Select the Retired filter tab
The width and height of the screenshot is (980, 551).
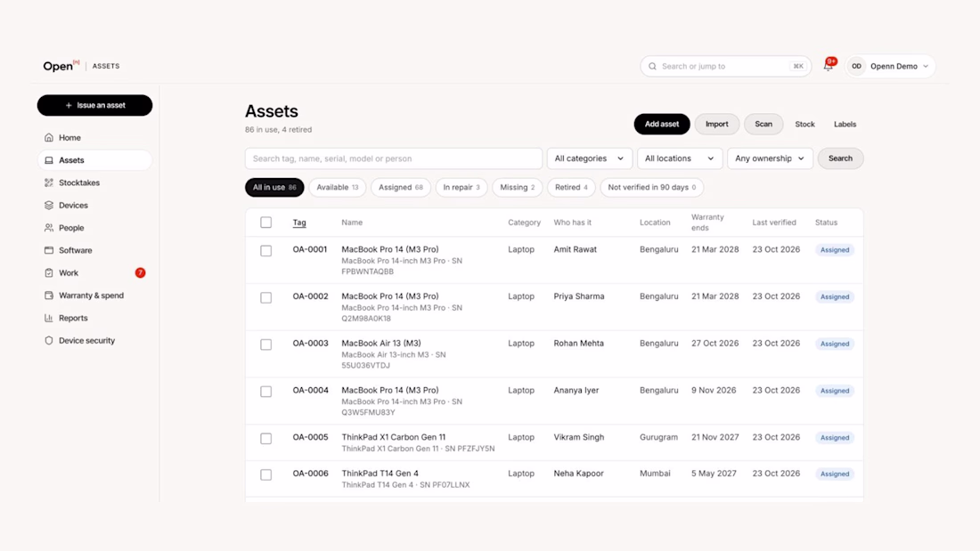click(x=571, y=188)
